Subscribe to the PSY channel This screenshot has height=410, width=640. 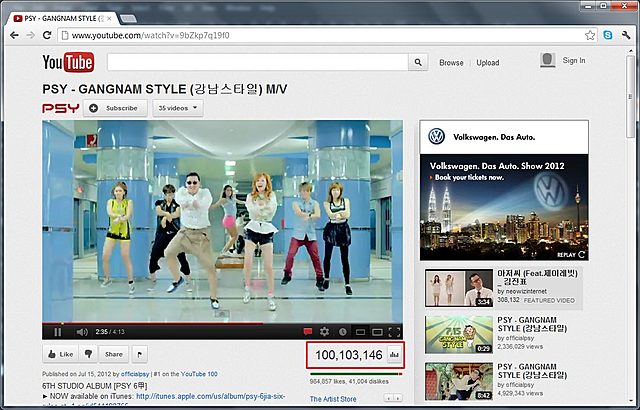(x=115, y=108)
